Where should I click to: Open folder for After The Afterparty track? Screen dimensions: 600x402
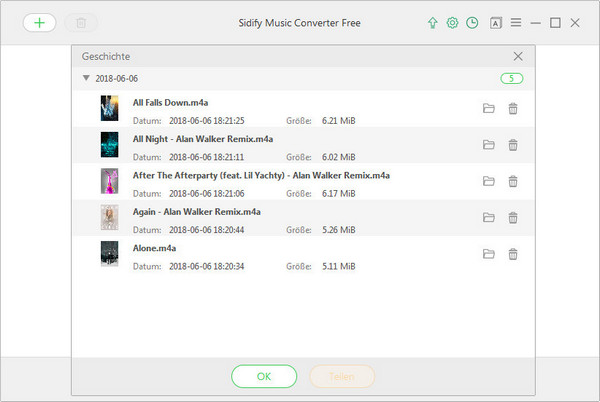point(489,181)
